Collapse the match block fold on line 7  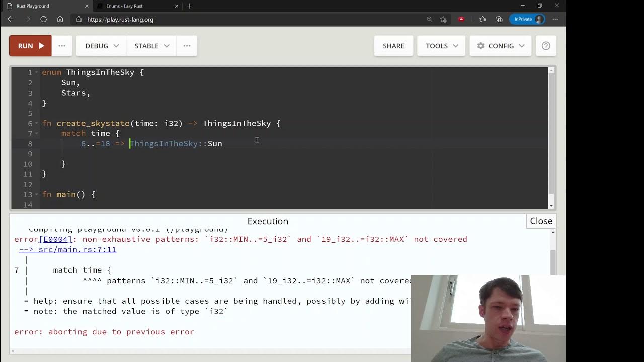pos(37,134)
